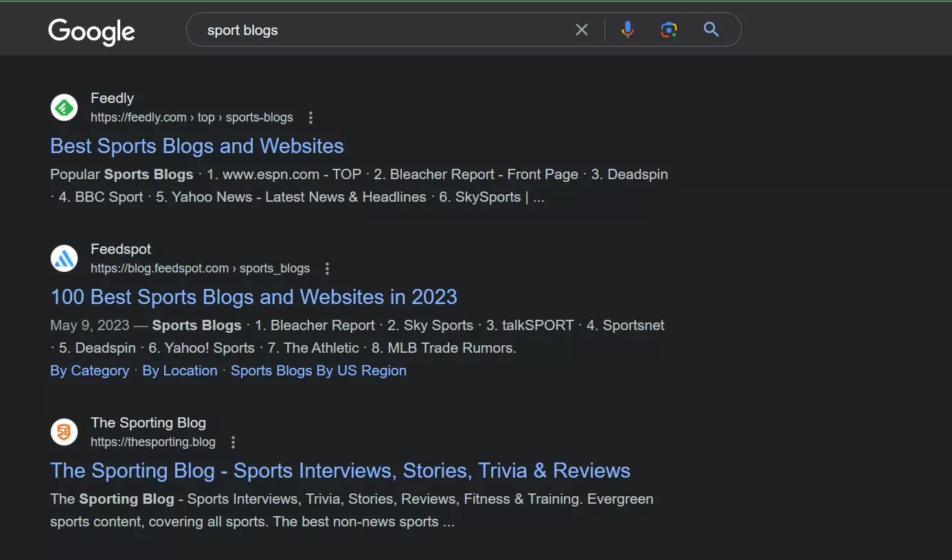
Task: Click the Google logo
Action: pyautogui.click(x=91, y=32)
